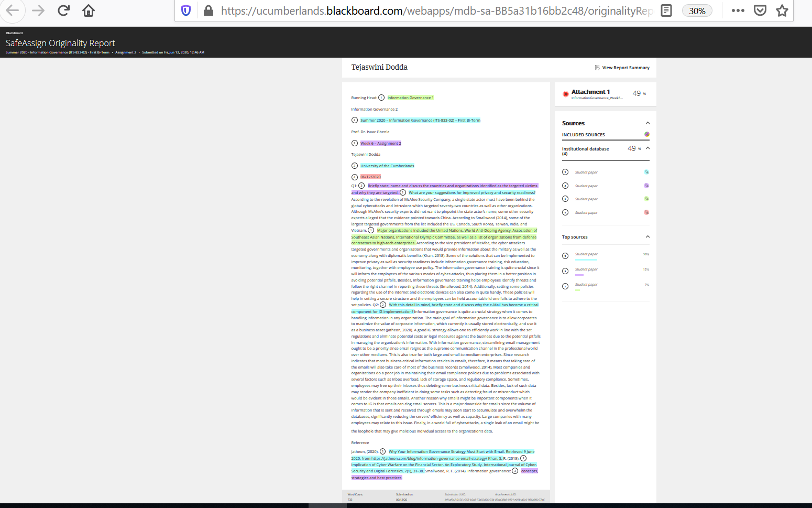
Task: Click the browser forward arrow
Action: (38, 10)
